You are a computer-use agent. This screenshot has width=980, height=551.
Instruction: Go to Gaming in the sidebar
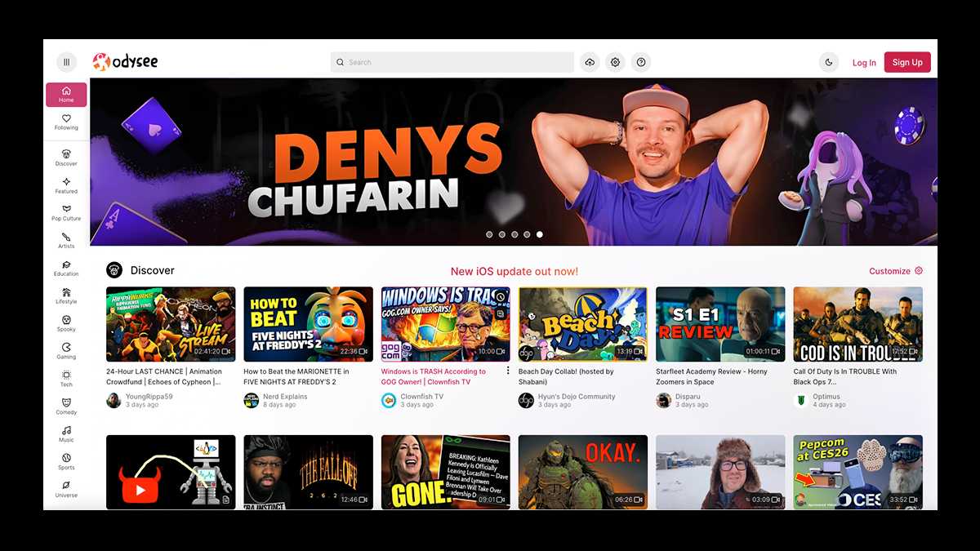66,351
